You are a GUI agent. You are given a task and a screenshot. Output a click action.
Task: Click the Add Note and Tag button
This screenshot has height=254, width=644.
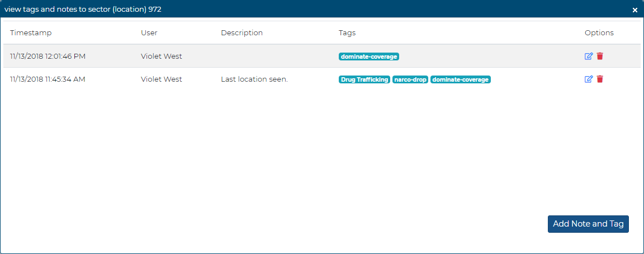click(588, 224)
